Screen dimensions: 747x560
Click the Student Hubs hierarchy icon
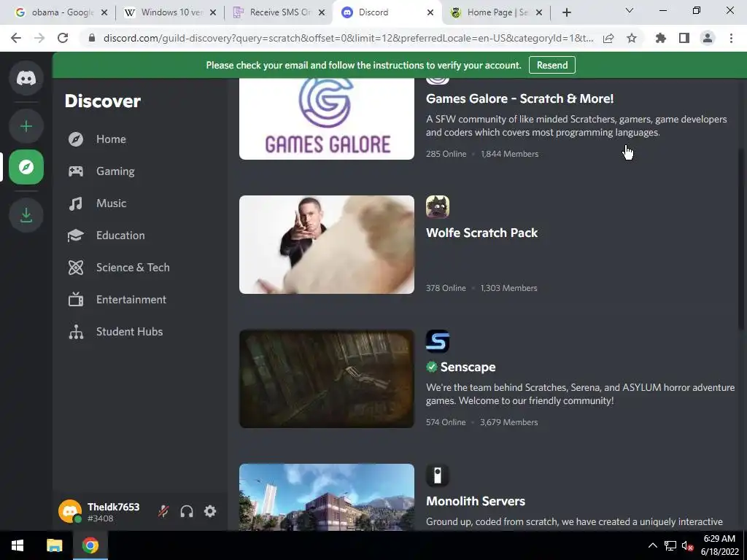[76, 332]
